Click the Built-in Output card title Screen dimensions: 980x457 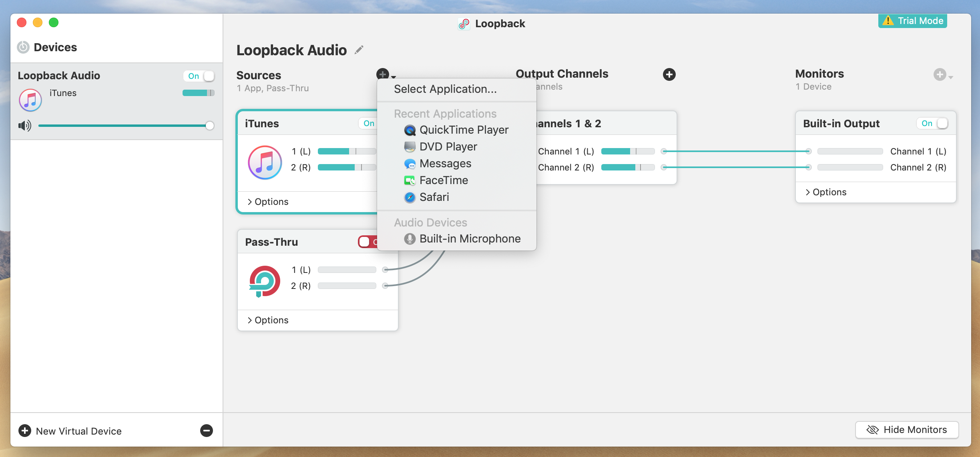tap(841, 124)
